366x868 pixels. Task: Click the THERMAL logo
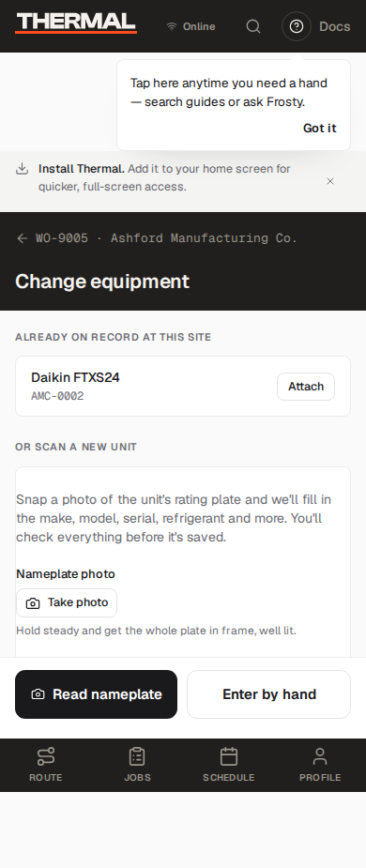tap(76, 23)
